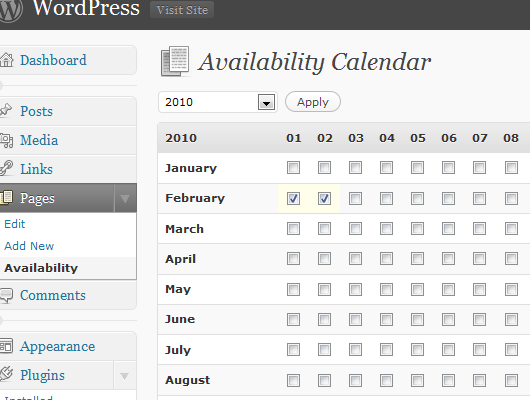Screen dimensions: 530x400
Task: Click the Plugins plug icon
Action: (6, 374)
